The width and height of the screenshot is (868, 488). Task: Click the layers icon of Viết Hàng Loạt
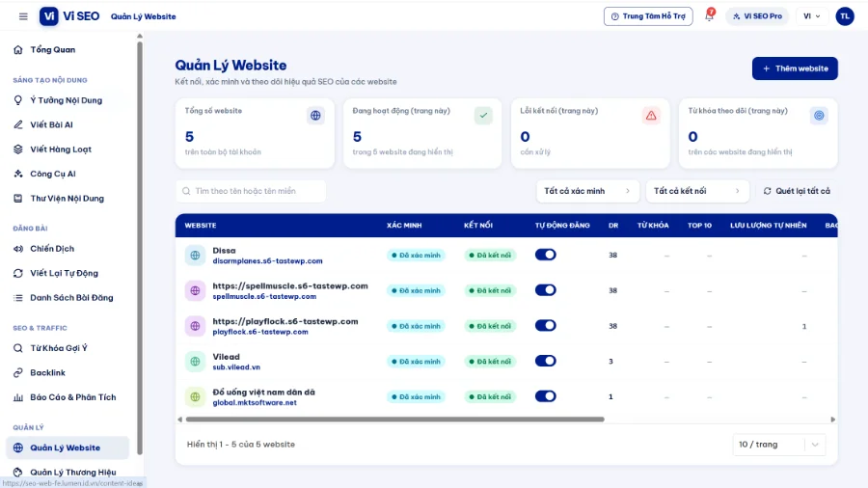[x=18, y=149]
